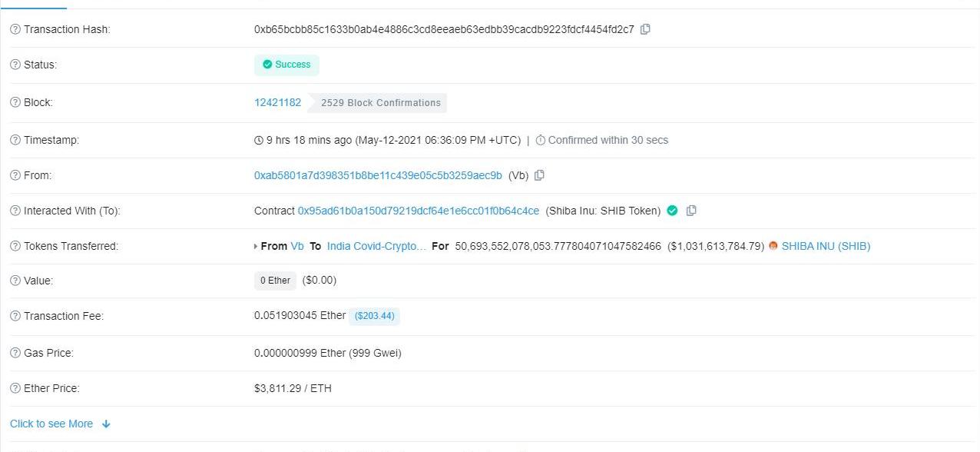Expand the Tokens Transferred arrow

(x=256, y=247)
